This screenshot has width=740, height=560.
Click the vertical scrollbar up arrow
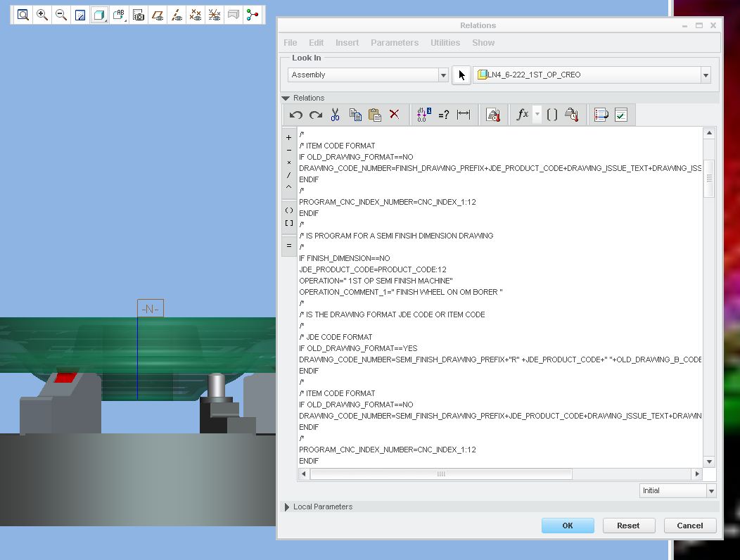(709, 134)
